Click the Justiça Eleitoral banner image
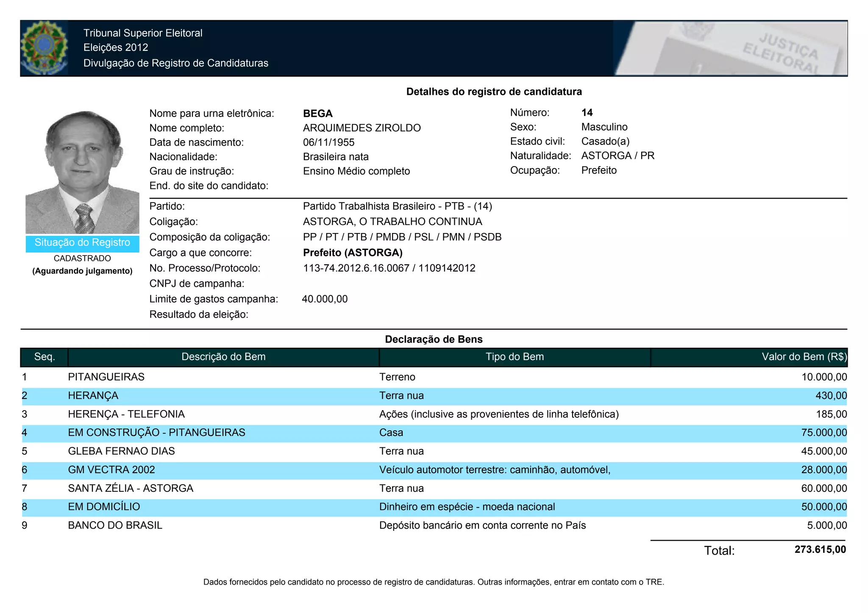The height and width of the screenshot is (613, 868). pyautogui.click(x=730, y=48)
